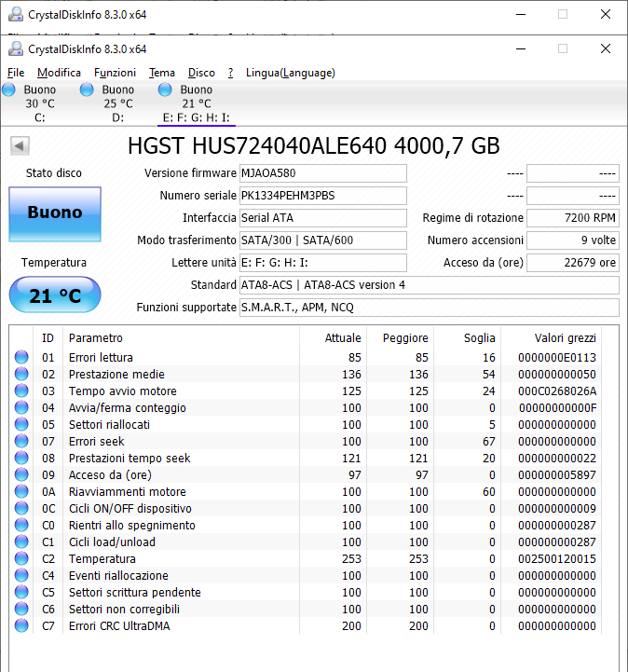Click the 7200 RPM rotation field
The width and height of the screenshot is (628, 672).
(573, 218)
